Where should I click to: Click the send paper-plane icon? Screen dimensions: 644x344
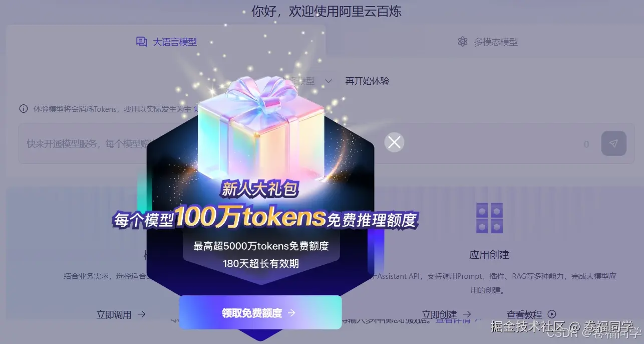[x=613, y=143]
